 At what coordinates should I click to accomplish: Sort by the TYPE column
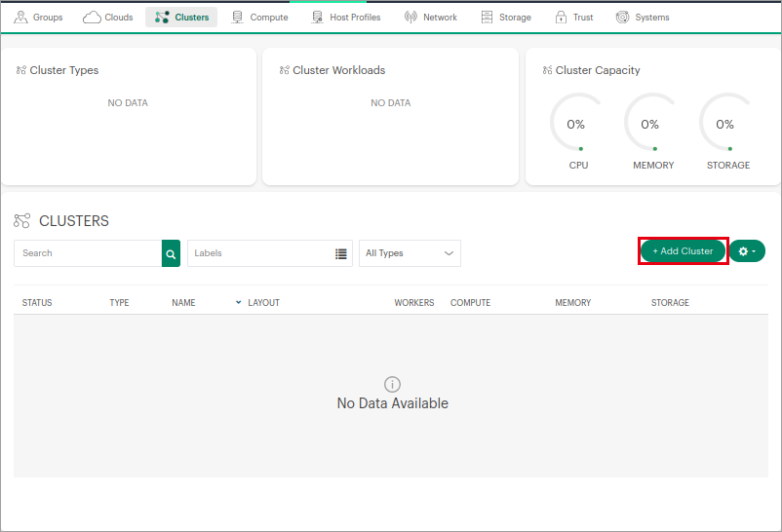click(x=119, y=303)
